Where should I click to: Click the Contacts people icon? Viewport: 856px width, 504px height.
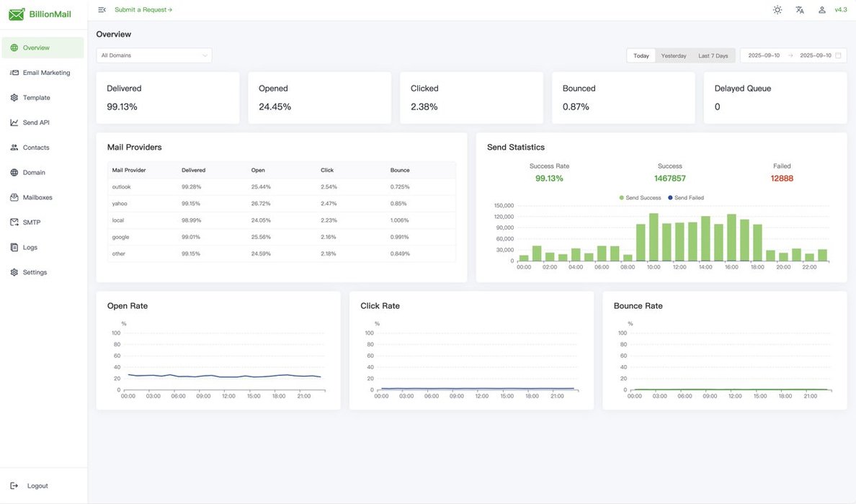(14, 148)
